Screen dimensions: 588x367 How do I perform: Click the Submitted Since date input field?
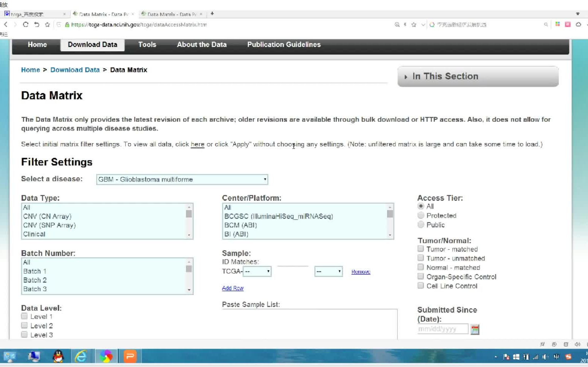click(x=443, y=329)
